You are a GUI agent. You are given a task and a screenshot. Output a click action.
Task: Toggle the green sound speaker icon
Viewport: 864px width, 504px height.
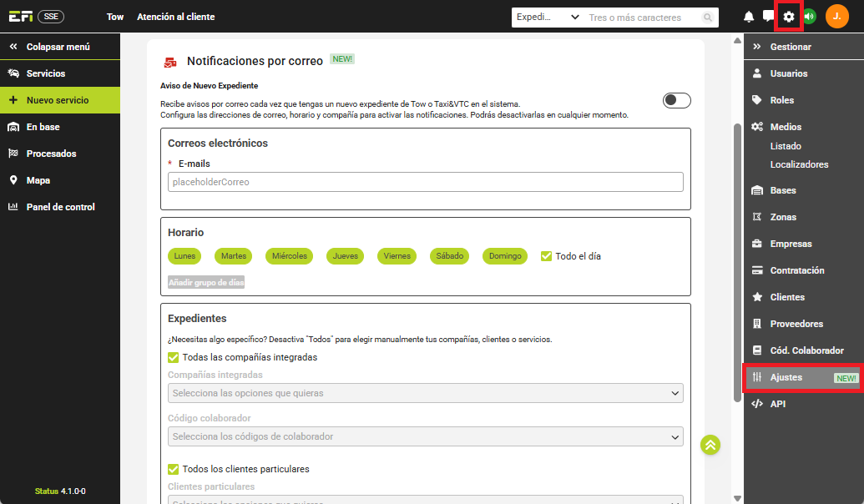[809, 17]
